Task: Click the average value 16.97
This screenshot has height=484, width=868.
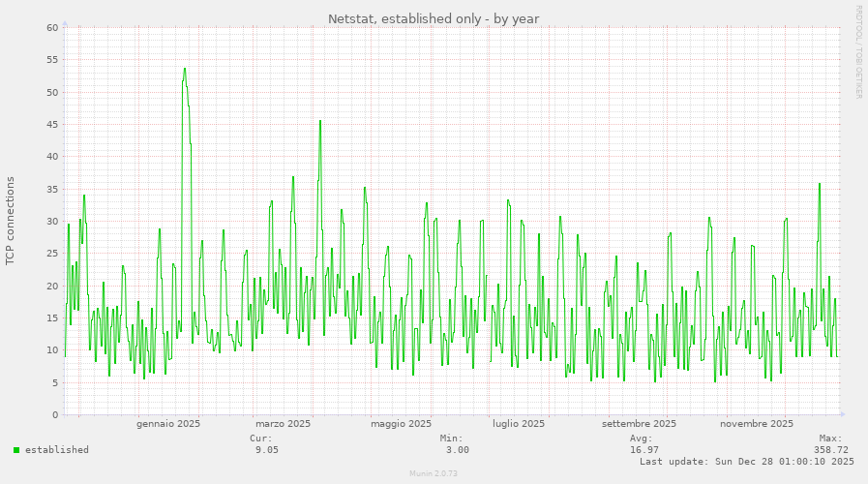Action: 644,450
